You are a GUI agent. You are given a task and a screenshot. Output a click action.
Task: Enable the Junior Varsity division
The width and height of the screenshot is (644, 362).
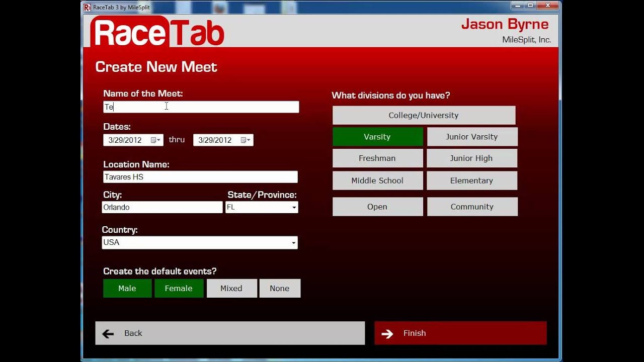(x=472, y=137)
